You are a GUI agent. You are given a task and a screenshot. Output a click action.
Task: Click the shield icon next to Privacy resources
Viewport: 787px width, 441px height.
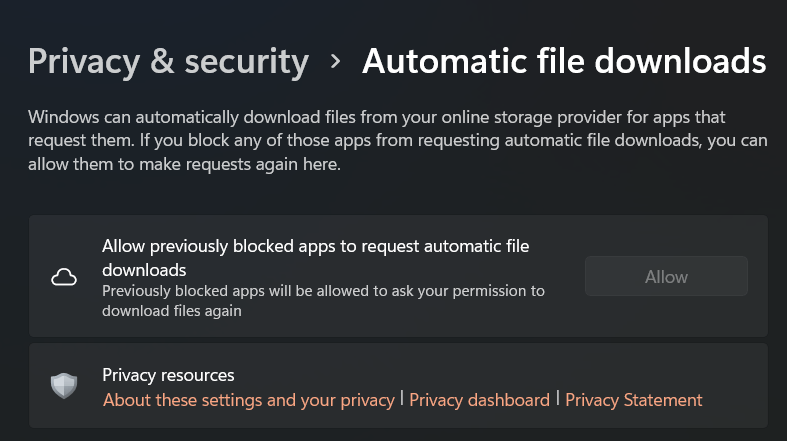tap(64, 387)
